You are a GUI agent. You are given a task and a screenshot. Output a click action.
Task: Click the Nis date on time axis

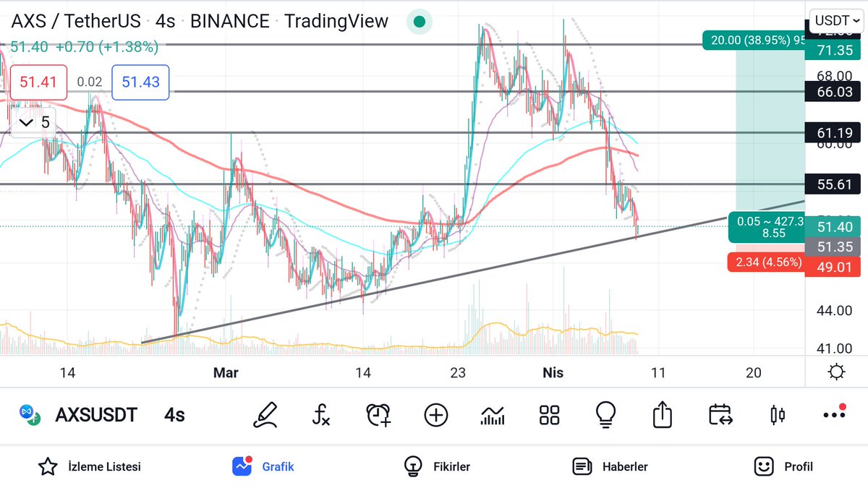point(553,373)
